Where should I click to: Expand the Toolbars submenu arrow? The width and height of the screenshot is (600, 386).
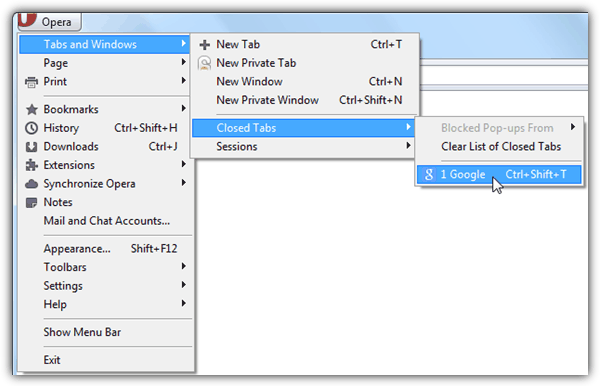tap(184, 266)
